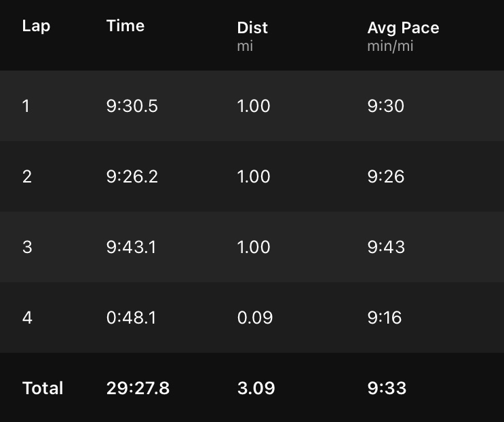
Task: Click lap 4 time 0:48.1
Action: (132, 318)
